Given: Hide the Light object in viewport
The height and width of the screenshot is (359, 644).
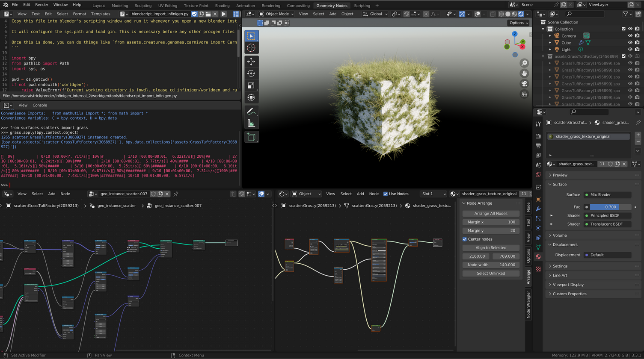Looking at the screenshot, I should (630, 50).
